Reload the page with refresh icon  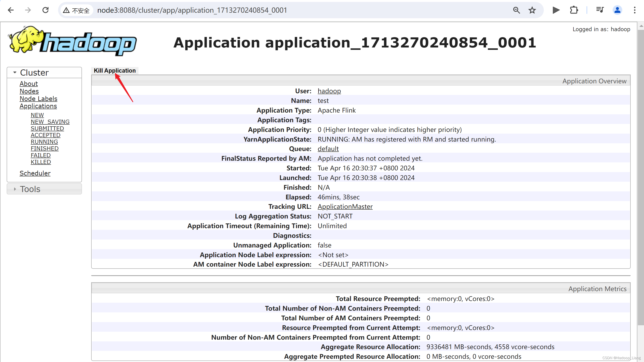point(46,10)
